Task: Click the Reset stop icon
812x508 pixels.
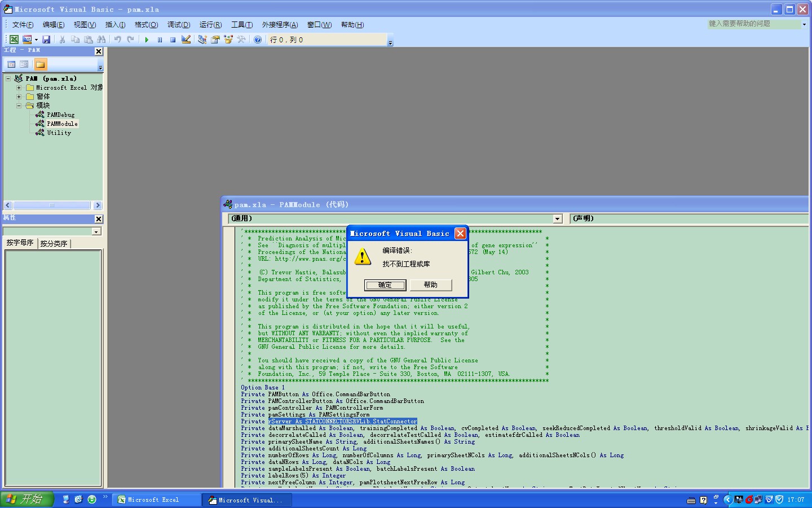Action: (x=173, y=40)
